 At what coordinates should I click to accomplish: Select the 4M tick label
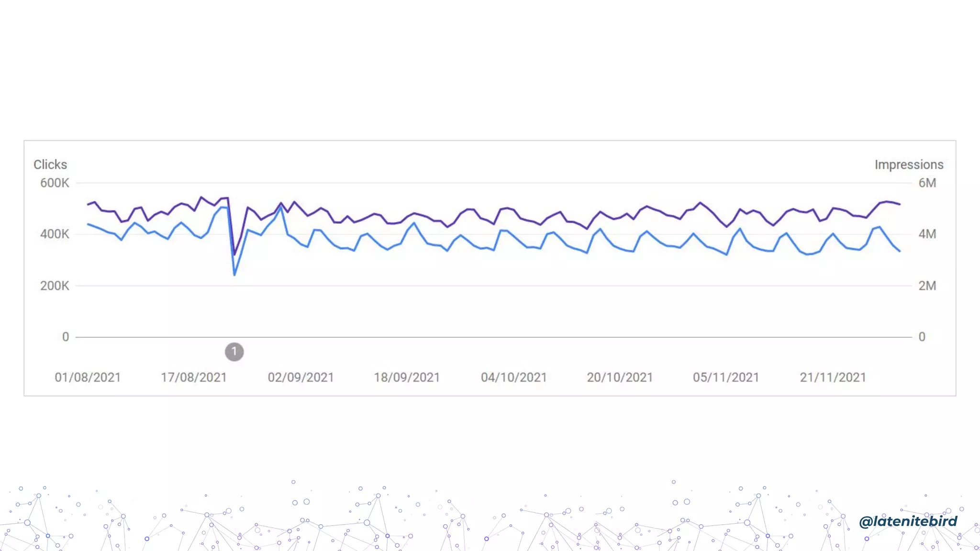[x=927, y=234]
